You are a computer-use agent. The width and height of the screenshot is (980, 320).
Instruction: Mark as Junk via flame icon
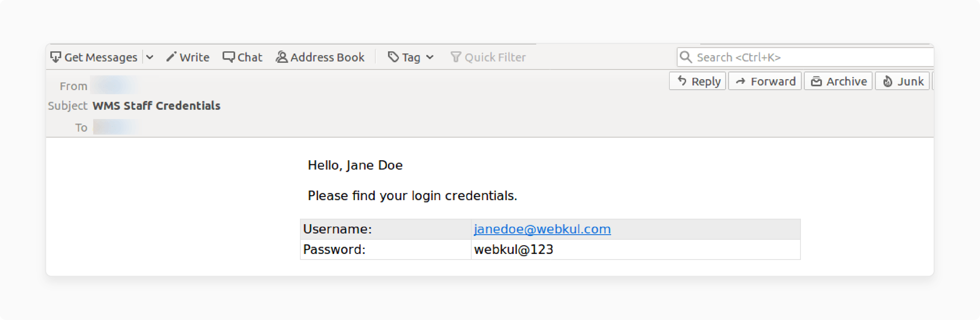(887, 81)
